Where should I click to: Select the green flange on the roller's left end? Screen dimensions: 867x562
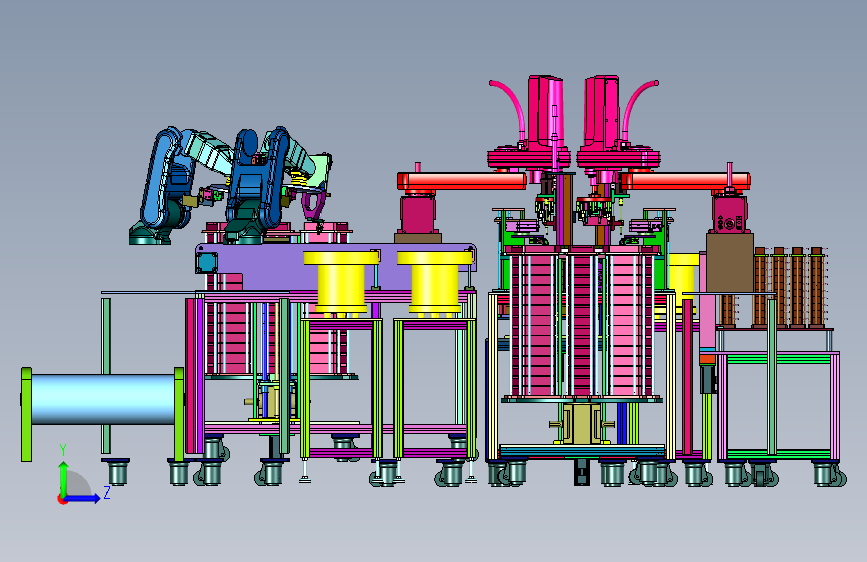coord(26,414)
